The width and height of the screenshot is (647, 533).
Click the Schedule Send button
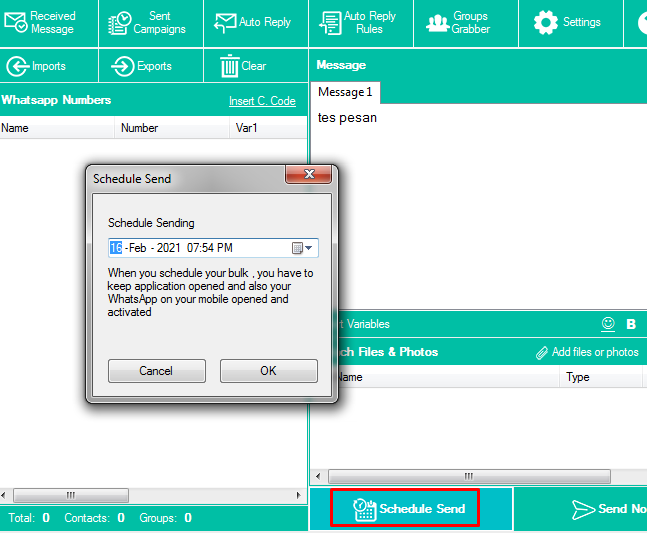tap(410, 509)
